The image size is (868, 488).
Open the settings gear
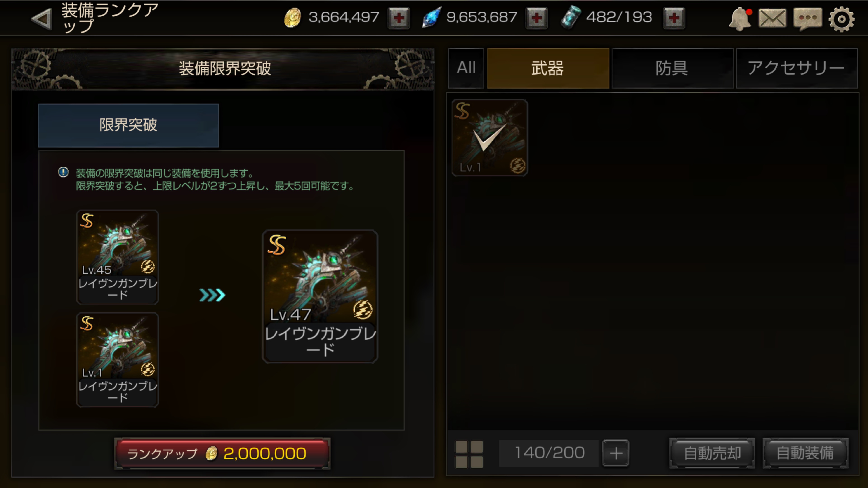click(x=841, y=19)
